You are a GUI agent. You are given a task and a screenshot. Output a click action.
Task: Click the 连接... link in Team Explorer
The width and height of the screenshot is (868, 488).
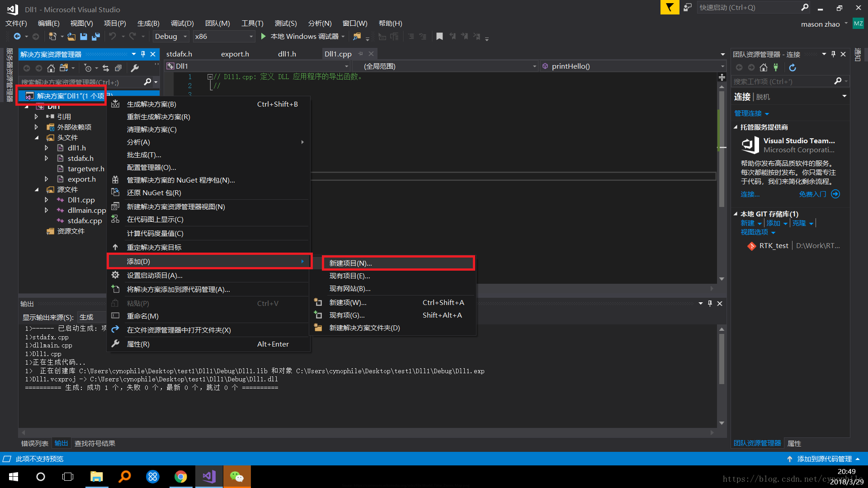[x=750, y=194]
